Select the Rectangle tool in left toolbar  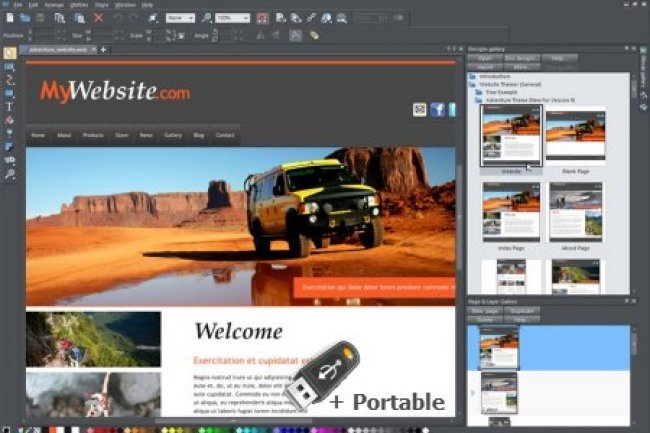[9, 93]
